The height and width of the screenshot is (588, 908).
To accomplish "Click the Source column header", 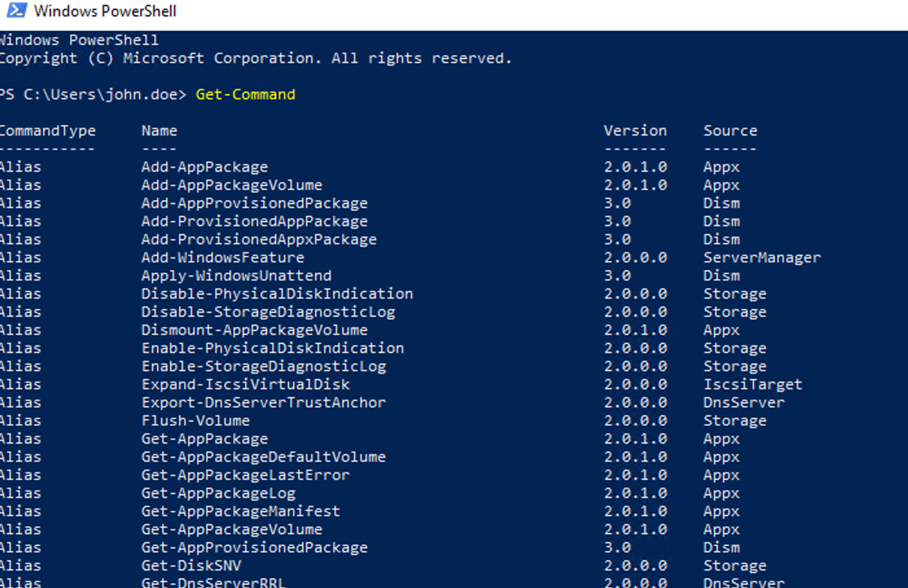I will 730,131.
